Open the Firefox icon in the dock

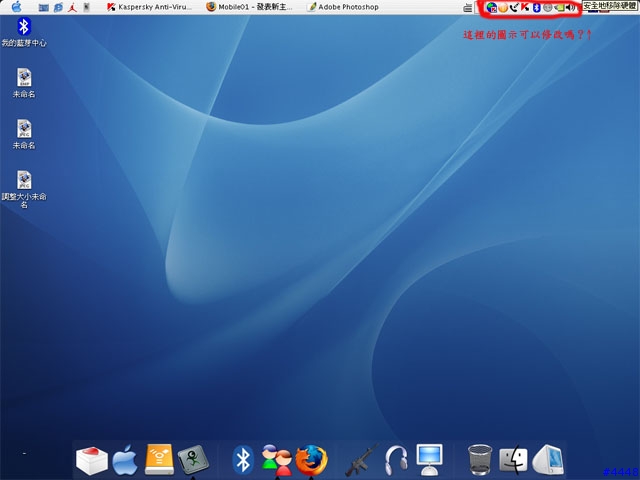pos(311,460)
